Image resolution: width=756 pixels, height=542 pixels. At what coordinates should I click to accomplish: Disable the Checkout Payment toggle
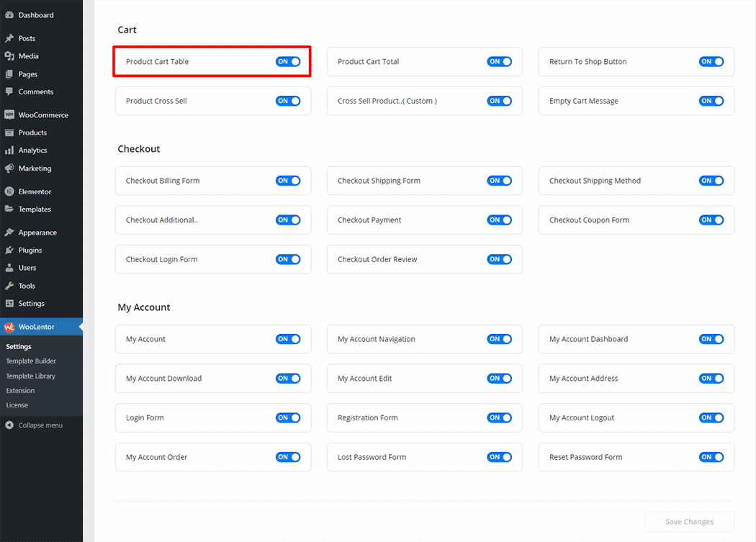499,220
